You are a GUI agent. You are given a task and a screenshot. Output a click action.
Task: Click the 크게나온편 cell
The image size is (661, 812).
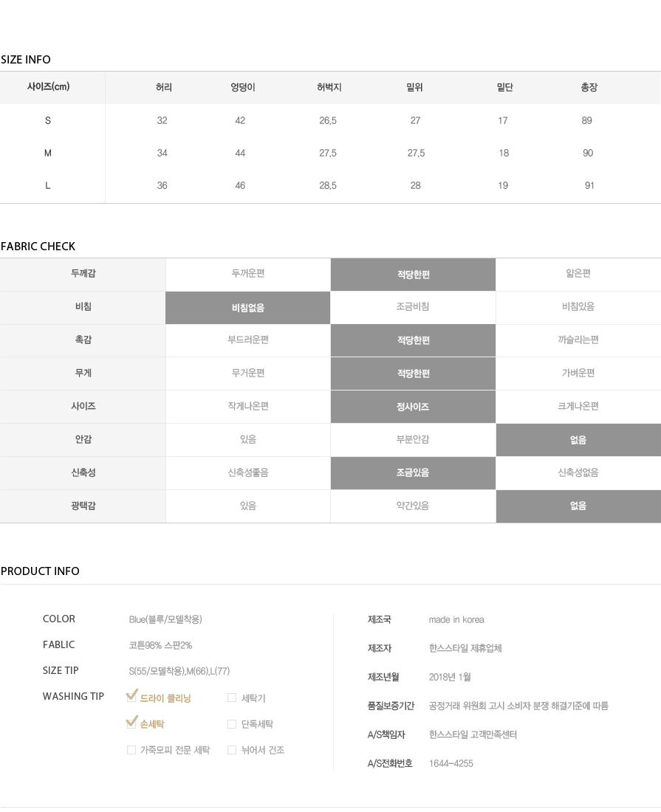click(x=578, y=406)
